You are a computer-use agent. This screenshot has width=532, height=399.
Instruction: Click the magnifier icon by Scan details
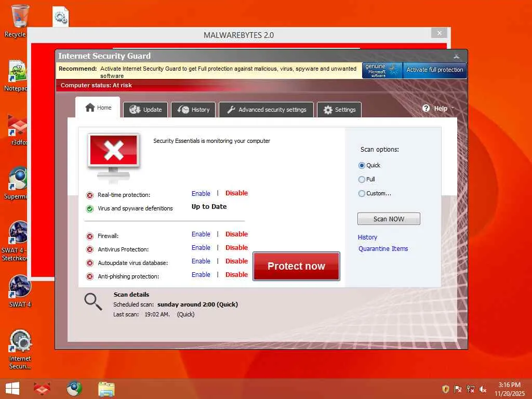93,302
